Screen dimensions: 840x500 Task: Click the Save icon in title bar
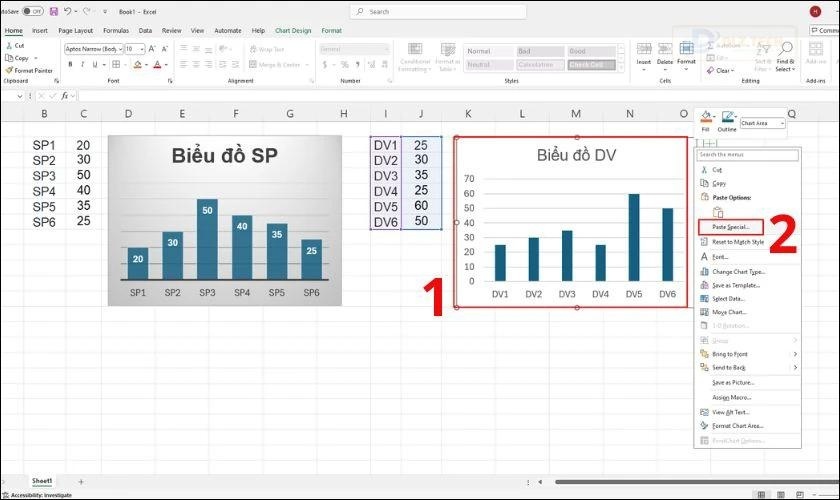point(55,11)
